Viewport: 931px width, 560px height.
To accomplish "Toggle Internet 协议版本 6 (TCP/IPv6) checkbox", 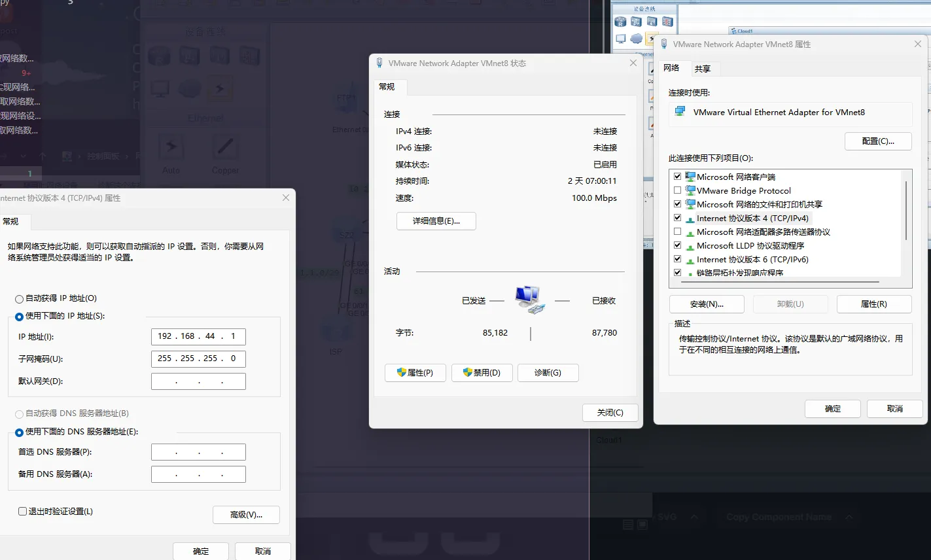I will [x=677, y=259].
